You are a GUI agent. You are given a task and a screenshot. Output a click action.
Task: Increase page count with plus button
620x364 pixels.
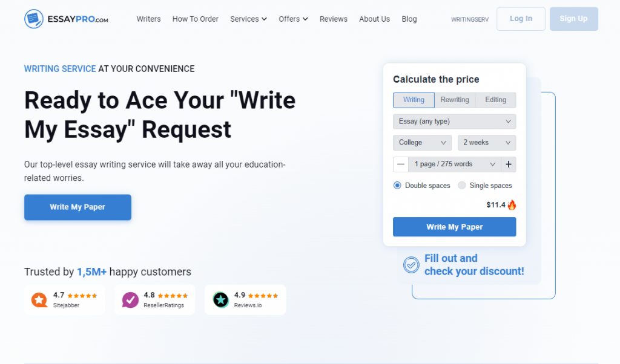click(509, 164)
